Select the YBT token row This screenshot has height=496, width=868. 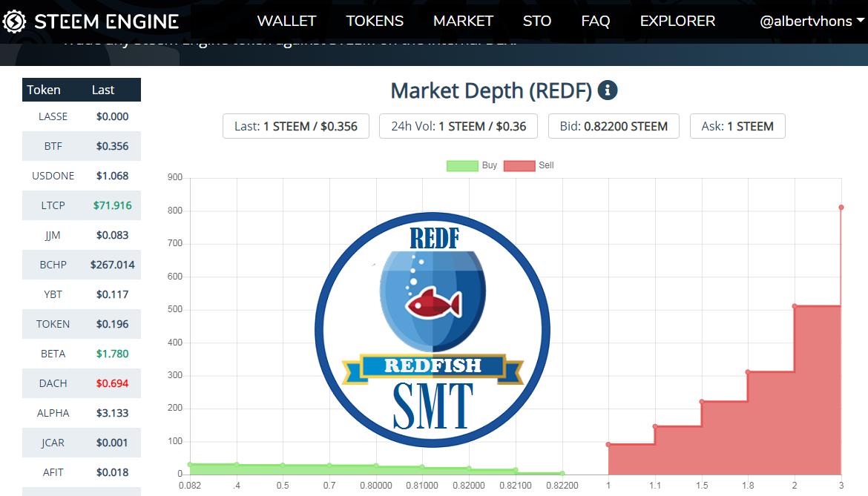tap(82, 294)
